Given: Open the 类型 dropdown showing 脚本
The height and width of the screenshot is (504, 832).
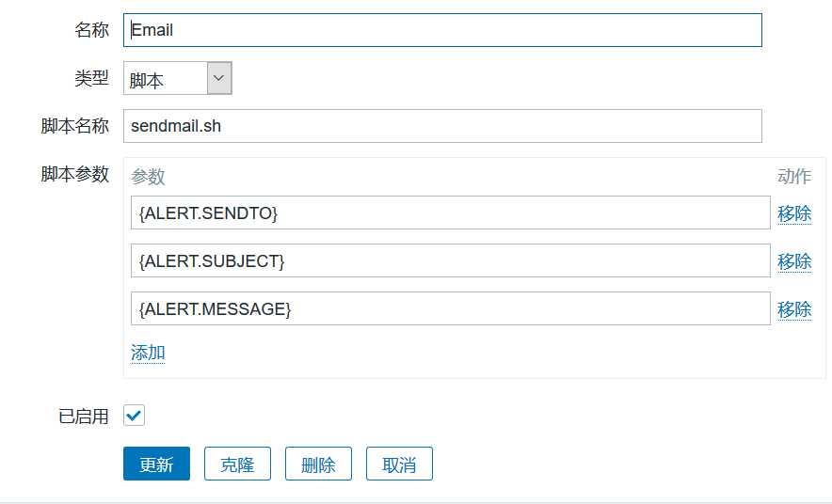Looking at the screenshot, I should [178, 79].
